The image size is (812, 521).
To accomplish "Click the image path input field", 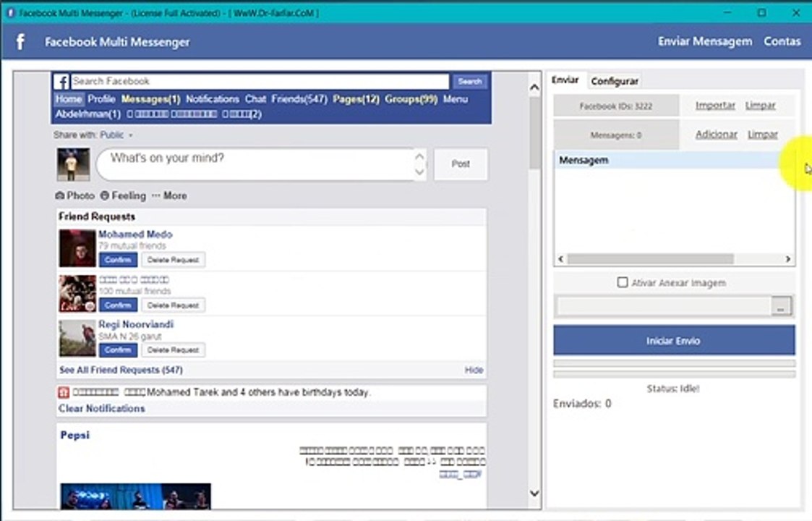I will pos(664,306).
